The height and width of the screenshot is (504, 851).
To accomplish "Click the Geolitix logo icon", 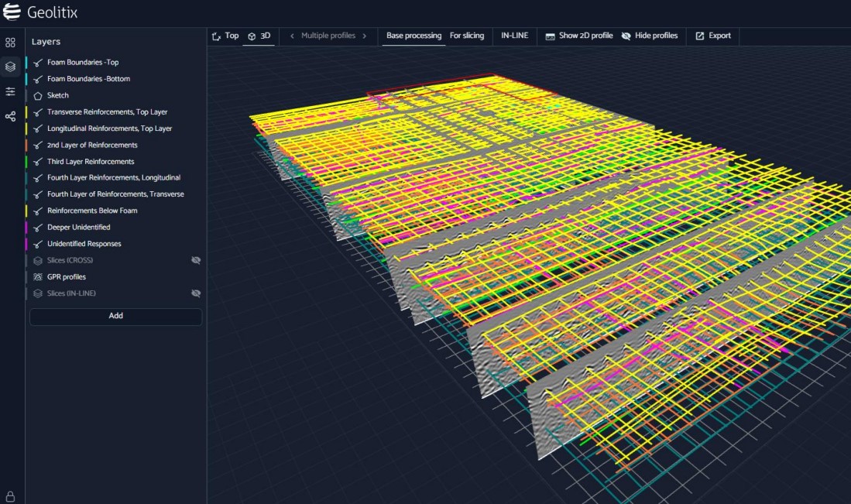I will tap(12, 12).
